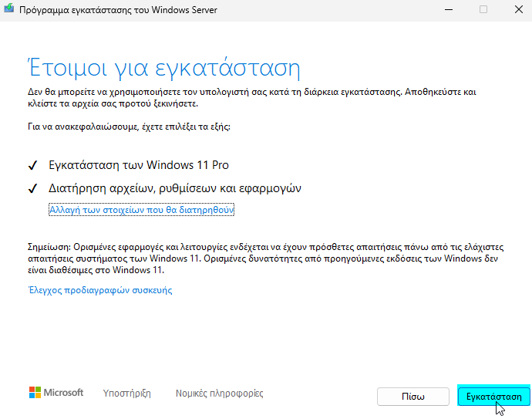Image resolution: width=532 pixels, height=419 pixels.
Task: Open the Νομικές πληροφορίες legal link
Action: tap(219, 394)
